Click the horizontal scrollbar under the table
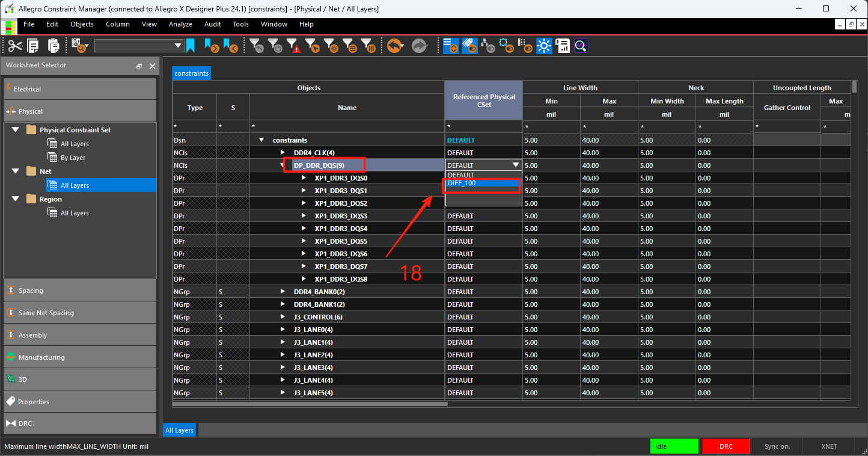This screenshot has height=456, width=868. pyautogui.click(x=310, y=404)
